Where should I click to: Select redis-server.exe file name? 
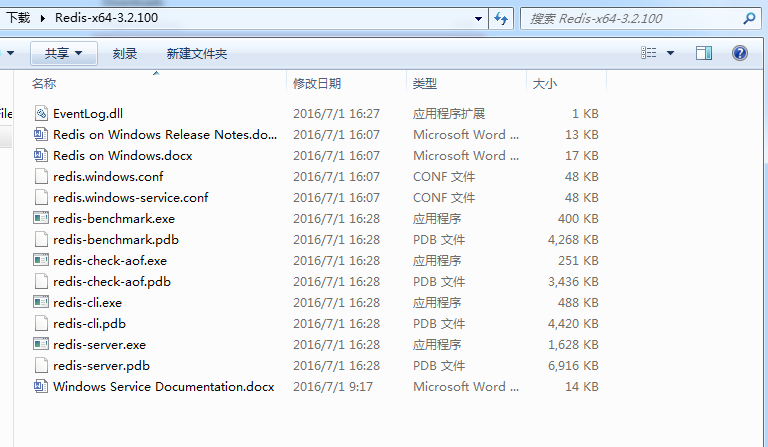pos(99,345)
